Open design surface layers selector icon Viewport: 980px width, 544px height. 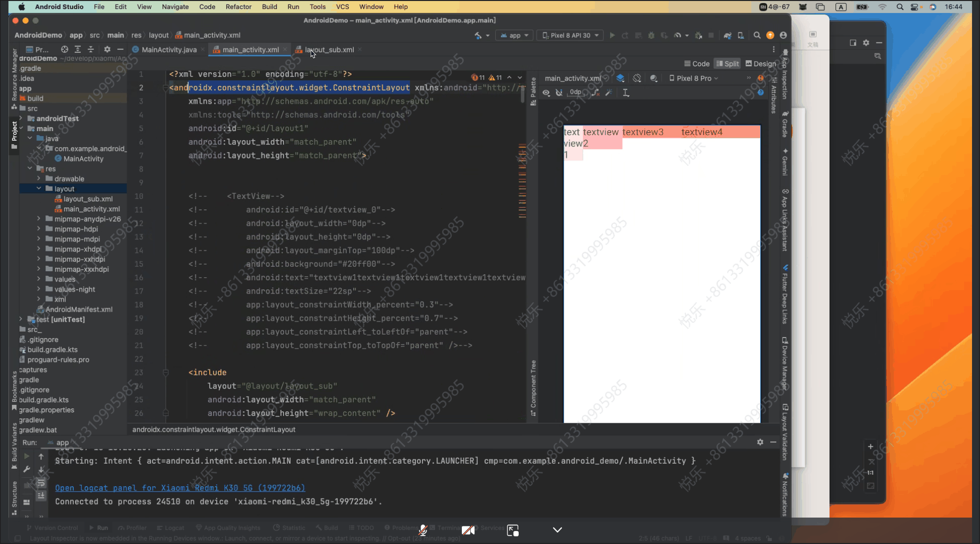620,78
